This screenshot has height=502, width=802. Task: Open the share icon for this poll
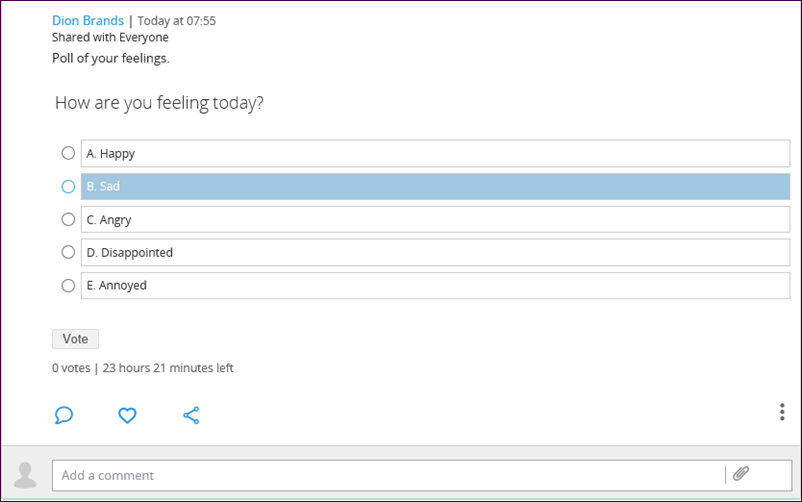(x=191, y=414)
